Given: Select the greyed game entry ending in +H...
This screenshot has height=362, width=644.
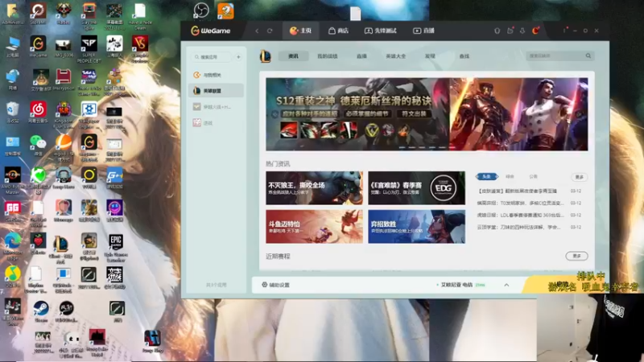Looking at the screenshot, I should click(216, 107).
